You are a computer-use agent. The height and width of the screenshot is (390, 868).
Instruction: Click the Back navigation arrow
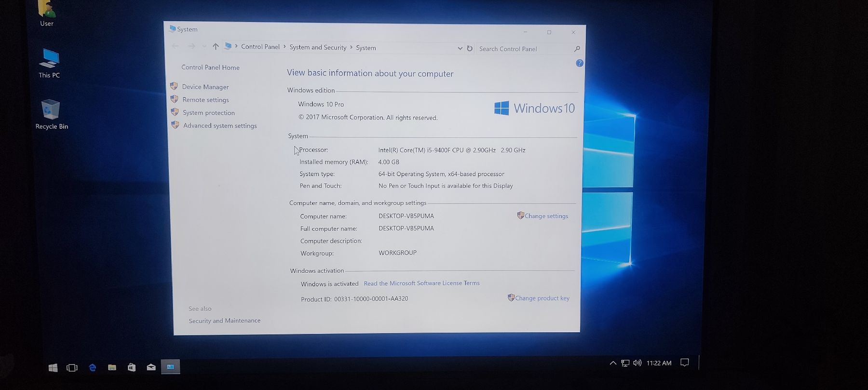coord(175,46)
